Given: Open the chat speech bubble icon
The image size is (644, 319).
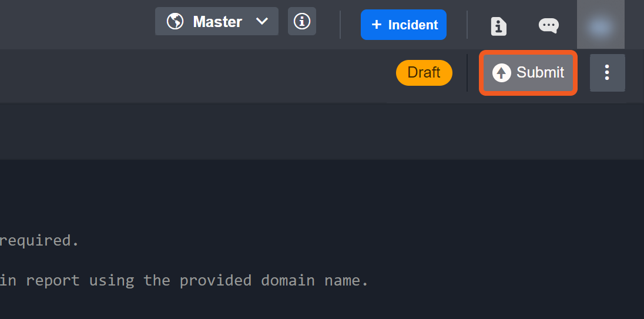Looking at the screenshot, I should [549, 25].
